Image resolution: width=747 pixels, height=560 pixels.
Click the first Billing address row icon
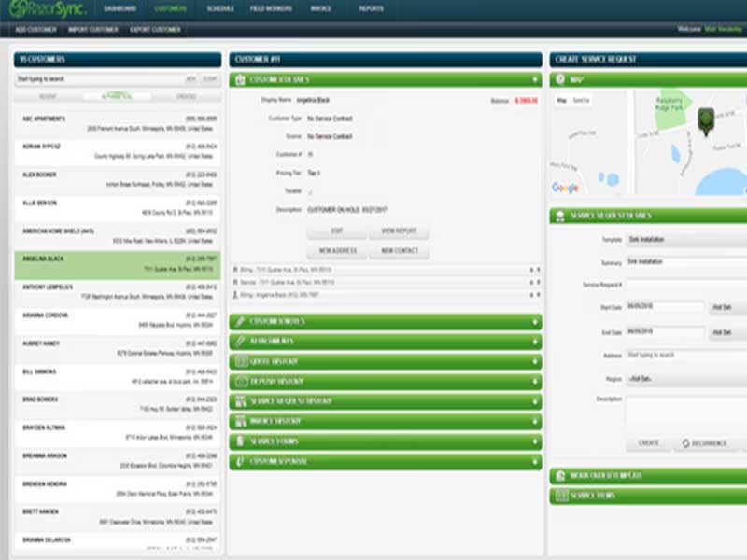pyautogui.click(x=235, y=270)
